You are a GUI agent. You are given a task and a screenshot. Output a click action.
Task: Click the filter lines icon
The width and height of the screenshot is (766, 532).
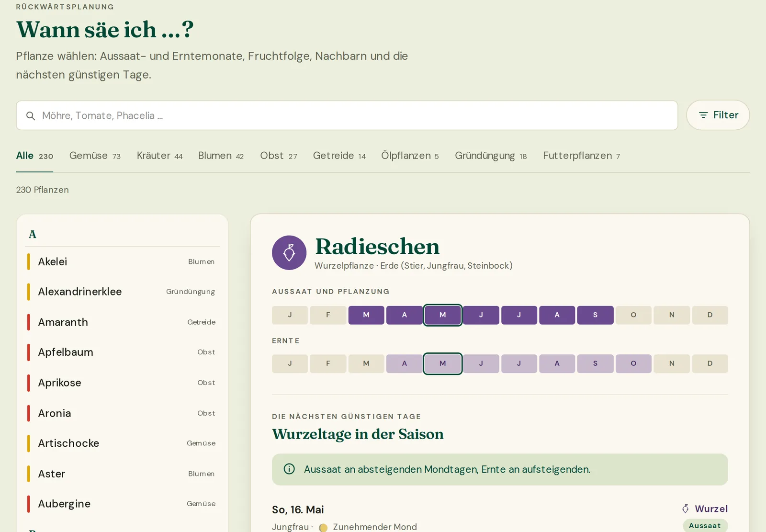(x=703, y=115)
